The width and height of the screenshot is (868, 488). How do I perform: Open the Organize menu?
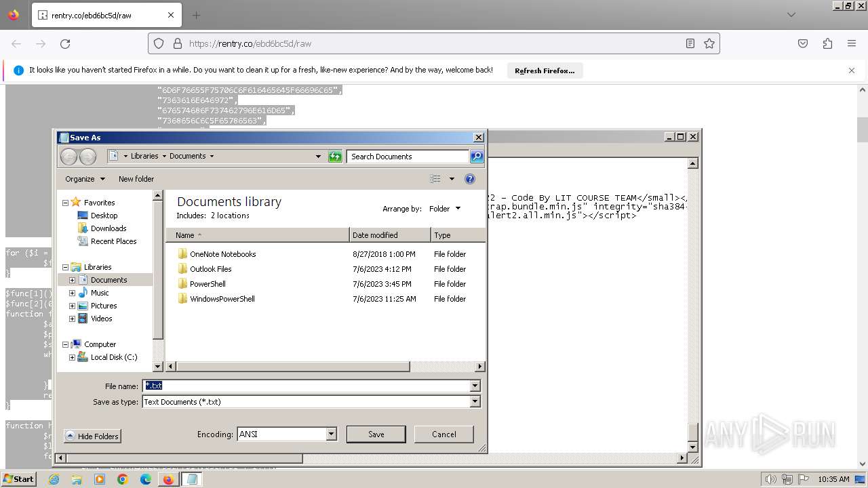pos(85,179)
